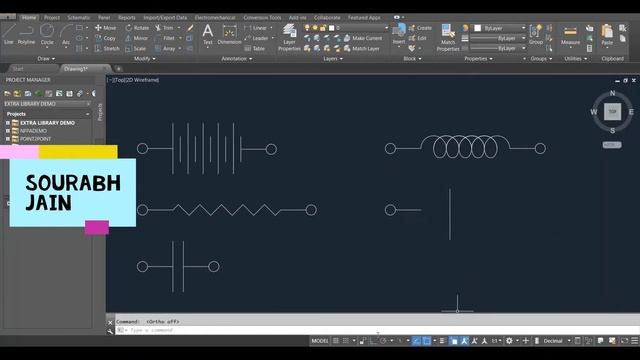Expand the Properties panel dropdown
Viewport: 640px width, 360px height.
pos(478,59)
